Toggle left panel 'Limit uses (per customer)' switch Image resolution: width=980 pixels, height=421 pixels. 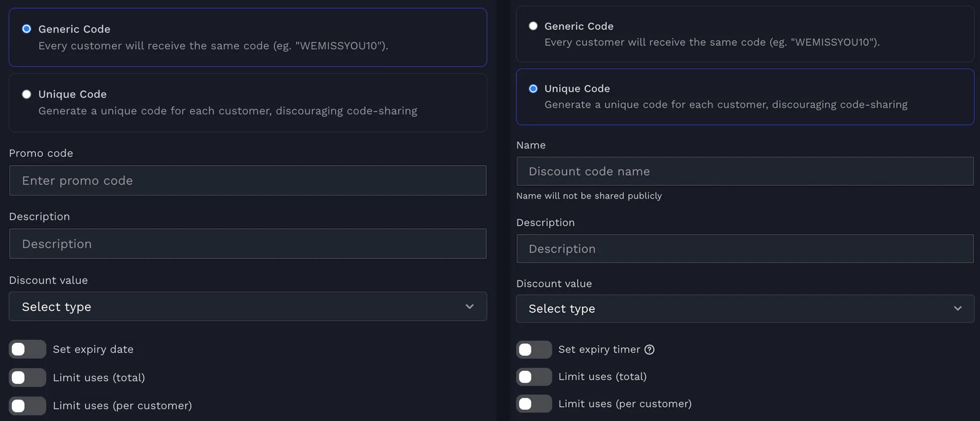click(x=28, y=406)
